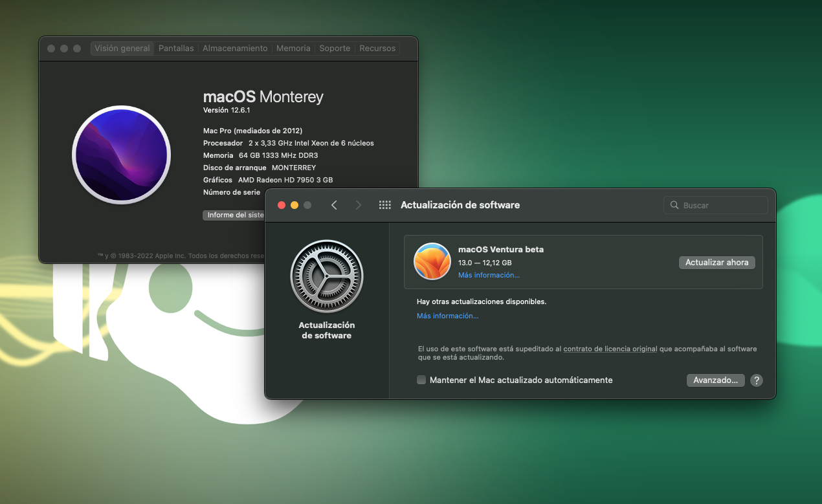Open Más información under other updates available
This screenshot has width=822, height=504.
(x=447, y=316)
